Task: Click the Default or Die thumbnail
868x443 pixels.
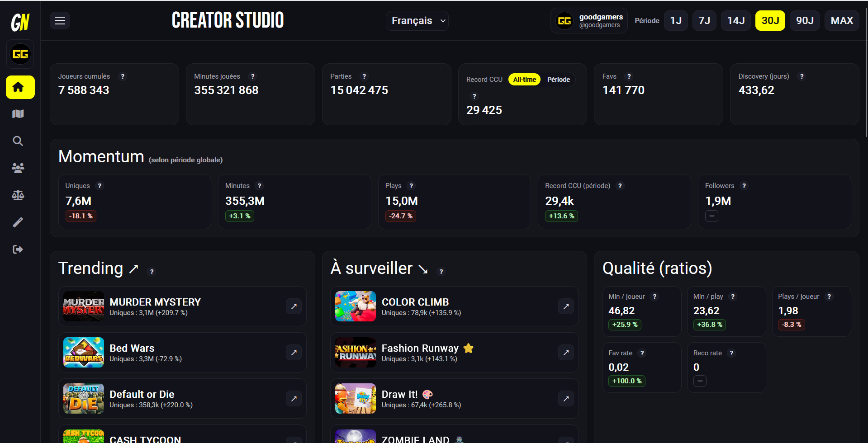Action: point(84,399)
